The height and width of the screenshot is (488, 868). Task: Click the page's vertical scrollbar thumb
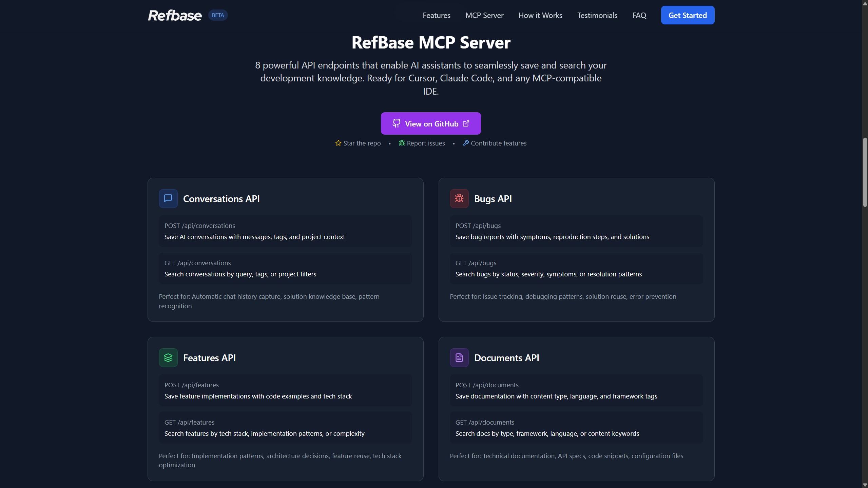tap(865, 172)
